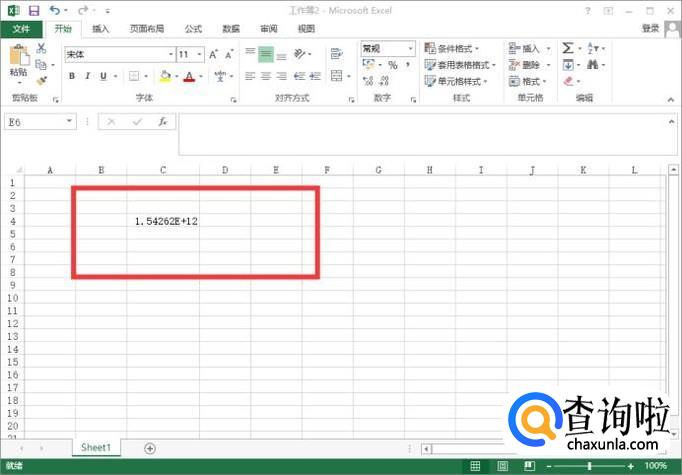682x475 pixels.
Task: Toggle Italic formatting
Action: (88, 76)
